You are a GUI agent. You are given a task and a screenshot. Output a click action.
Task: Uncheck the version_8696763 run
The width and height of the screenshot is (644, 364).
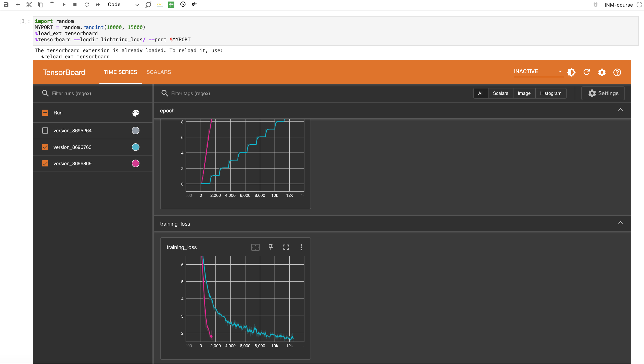pos(45,147)
